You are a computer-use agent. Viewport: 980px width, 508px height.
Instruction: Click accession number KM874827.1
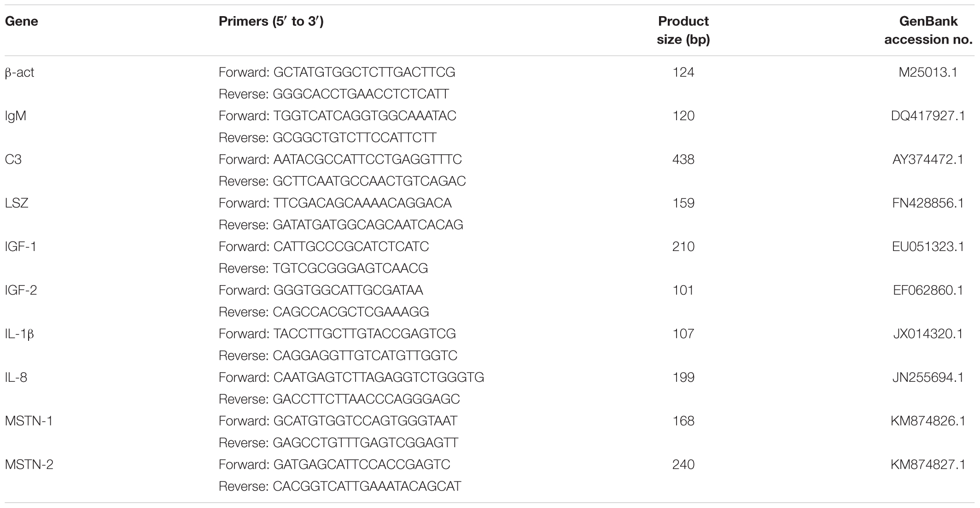point(928,465)
